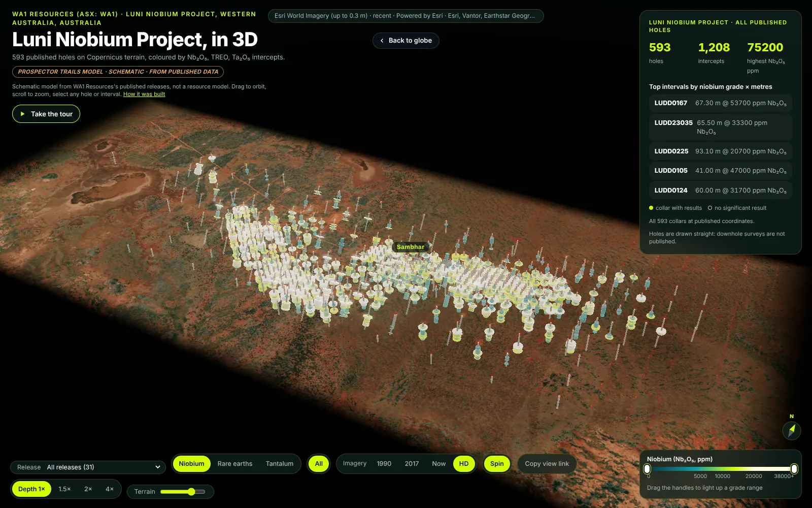Viewport: 812px width, 508px height.
Task: Toggle the All filter button
Action: tap(319, 464)
